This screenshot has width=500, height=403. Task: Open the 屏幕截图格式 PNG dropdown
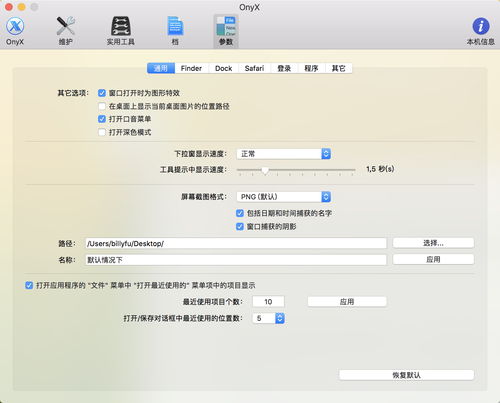click(x=284, y=197)
